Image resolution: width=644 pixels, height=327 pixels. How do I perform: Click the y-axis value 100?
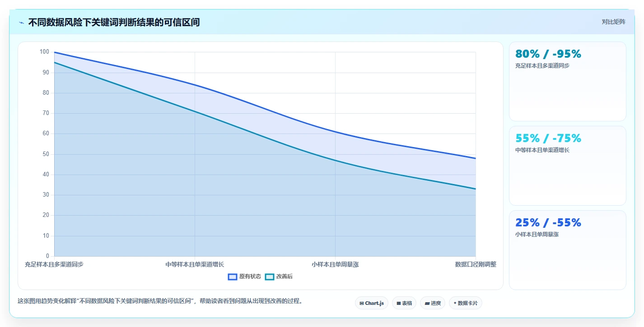click(x=44, y=52)
